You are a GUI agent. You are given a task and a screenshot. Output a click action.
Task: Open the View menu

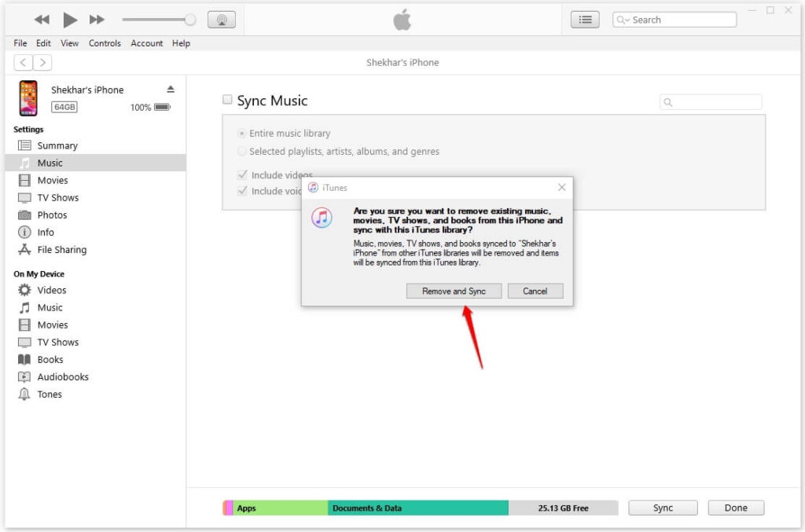[x=69, y=43]
